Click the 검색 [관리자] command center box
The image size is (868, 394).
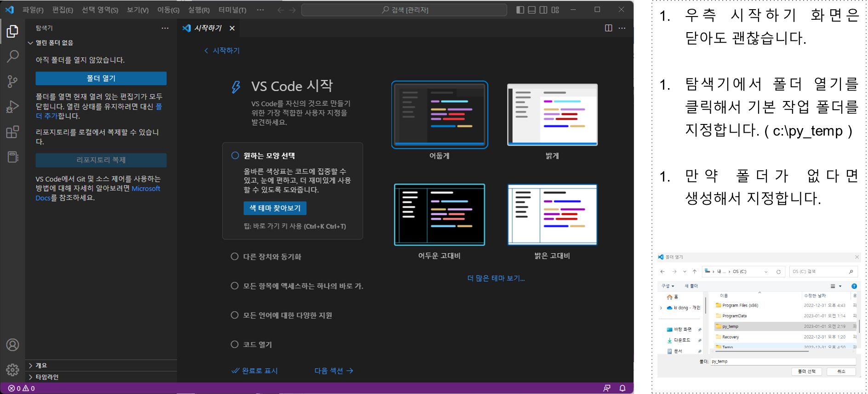click(404, 10)
